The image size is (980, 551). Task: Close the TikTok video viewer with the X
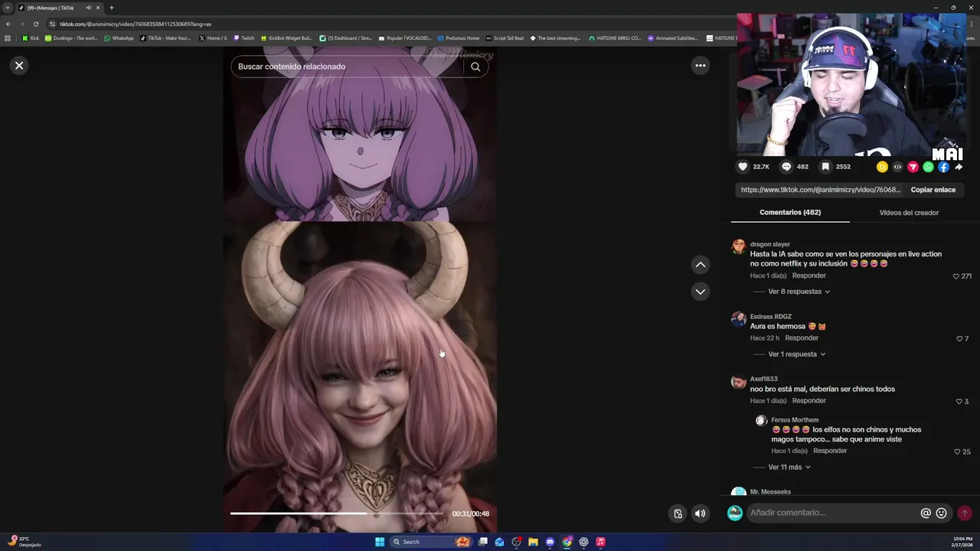pos(19,66)
